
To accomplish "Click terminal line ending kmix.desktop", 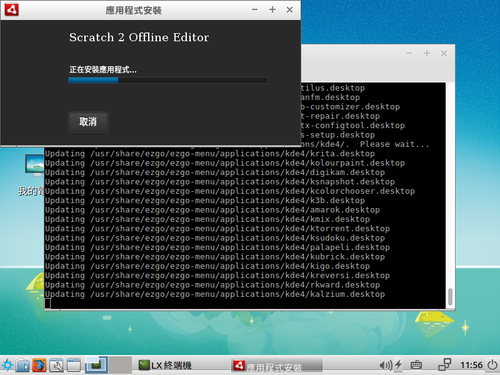I will (x=208, y=219).
